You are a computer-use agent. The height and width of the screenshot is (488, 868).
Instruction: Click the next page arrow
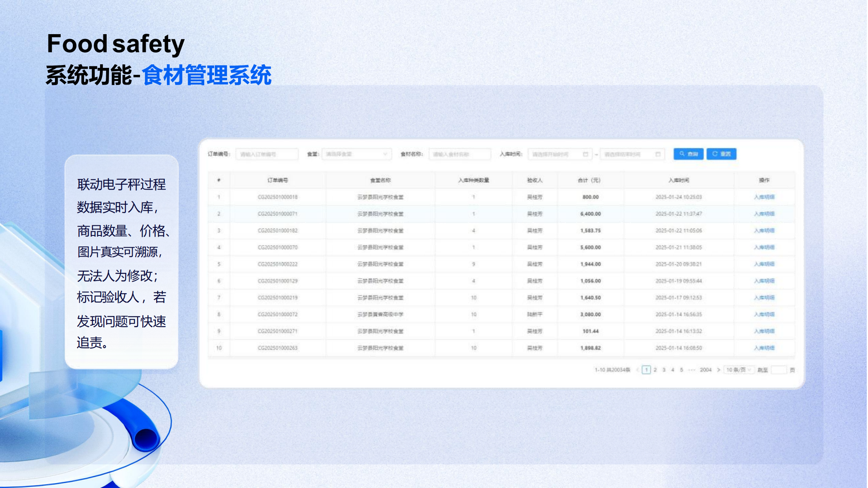coord(718,370)
